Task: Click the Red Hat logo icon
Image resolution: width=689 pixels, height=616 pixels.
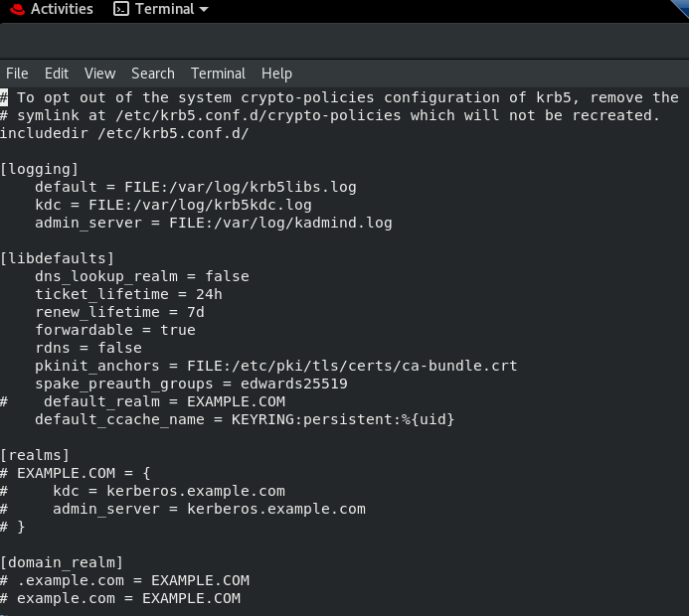Action: click(x=14, y=9)
